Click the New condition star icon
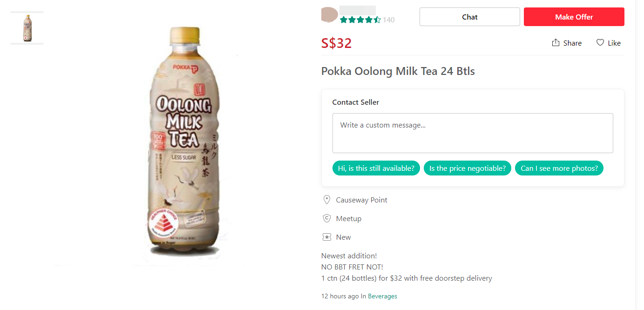This screenshot has width=644, height=310. click(327, 237)
